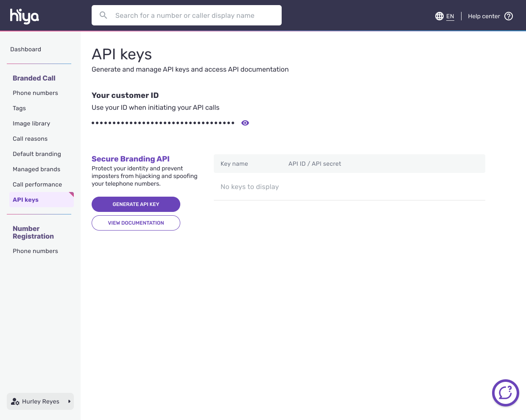
Task: Open the EN language selector
Action: coord(450,16)
